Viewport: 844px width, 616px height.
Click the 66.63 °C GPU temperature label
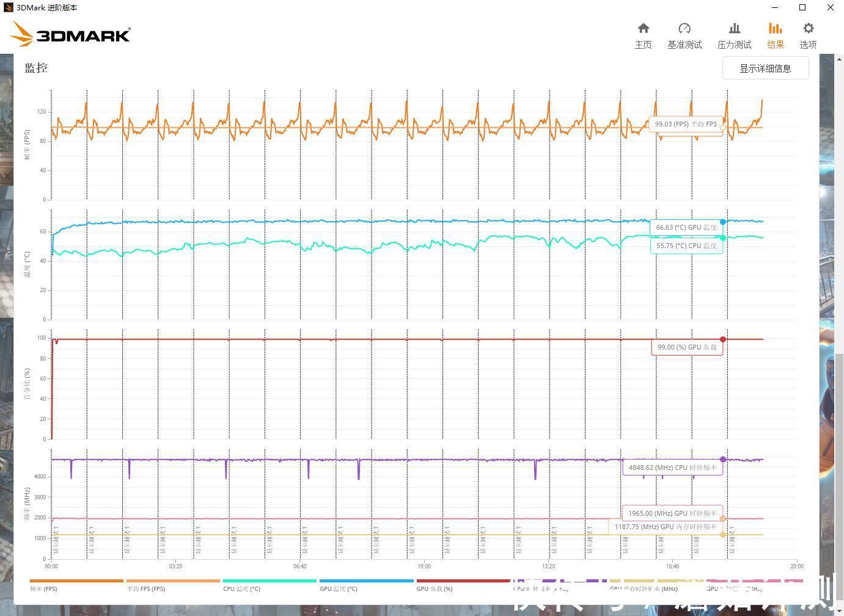coord(686,227)
